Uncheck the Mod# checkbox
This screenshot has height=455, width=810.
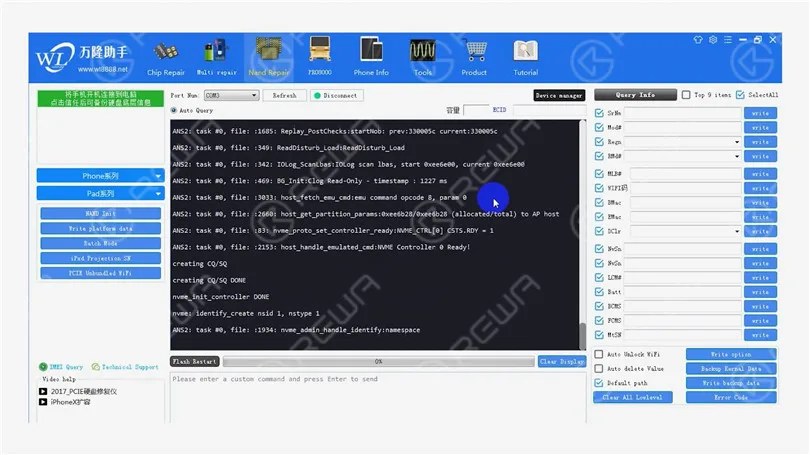coord(599,128)
